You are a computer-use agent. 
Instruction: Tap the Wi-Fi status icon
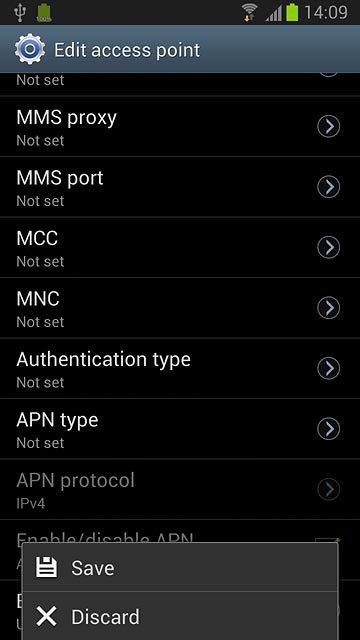point(249,12)
